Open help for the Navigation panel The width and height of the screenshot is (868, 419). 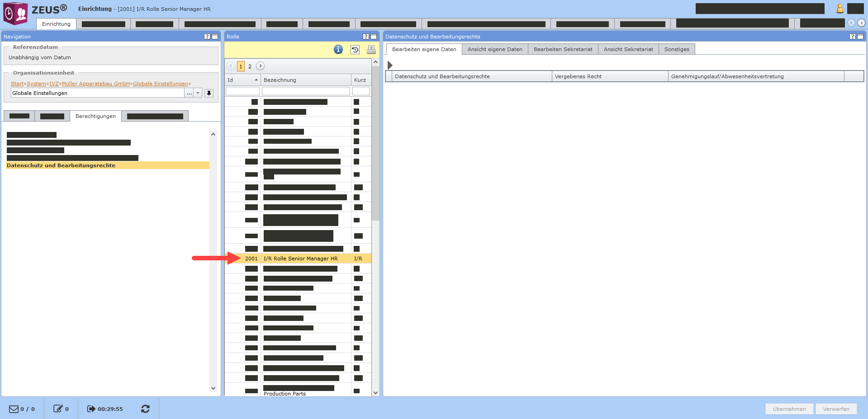[x=207, y=37]
